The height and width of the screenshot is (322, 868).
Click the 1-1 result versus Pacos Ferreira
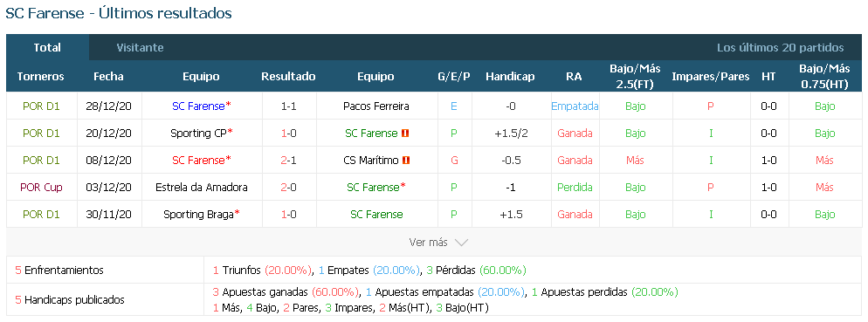(289, 106)
